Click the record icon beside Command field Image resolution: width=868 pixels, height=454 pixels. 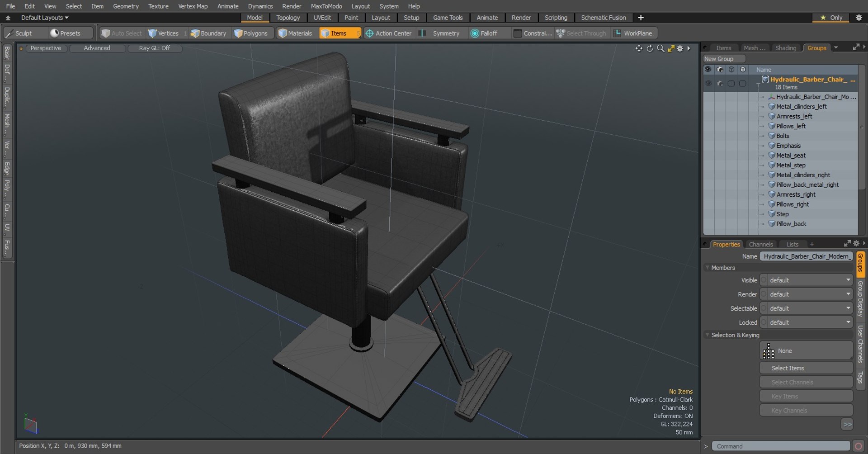pyautogui.click(x=858, y=446)
